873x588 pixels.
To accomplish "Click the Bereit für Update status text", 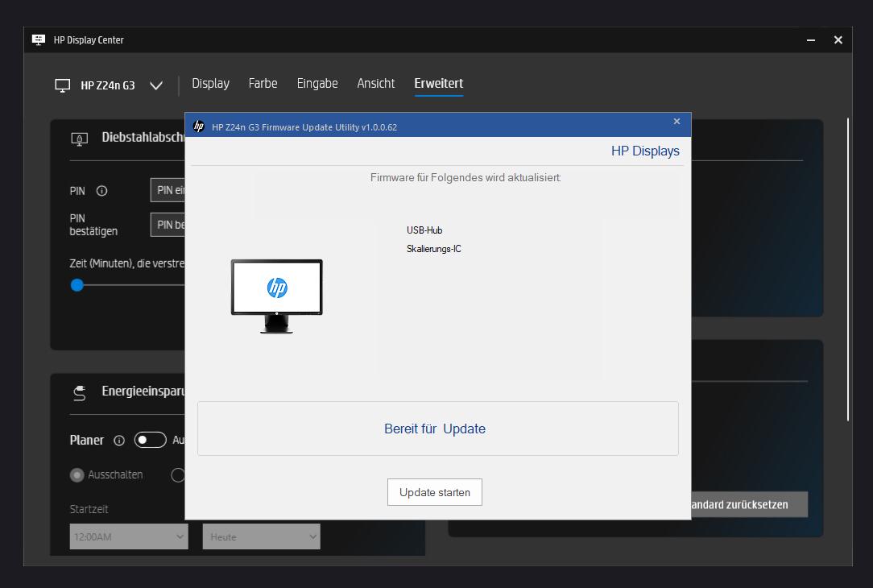I will pos(435,429).
